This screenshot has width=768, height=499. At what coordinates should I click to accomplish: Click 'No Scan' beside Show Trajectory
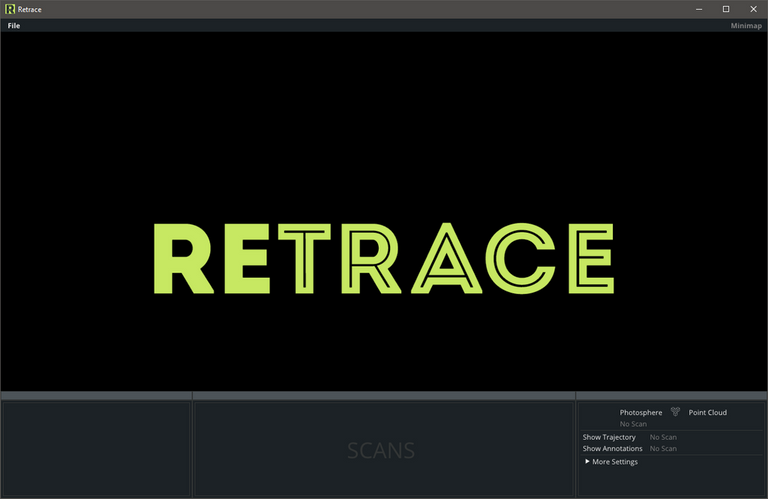(x=663, y=437)
